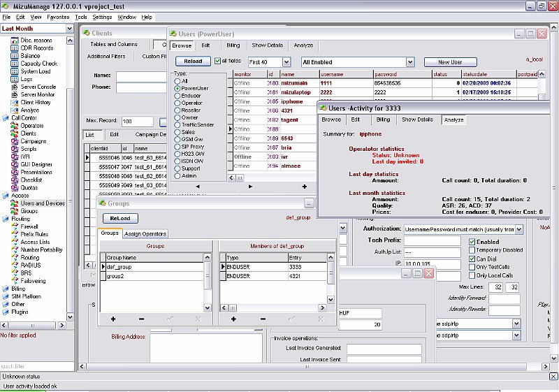Select the Reseller type radio button
Image resolution: width=559 pixels, height=392 pixels.
point(177,110)
